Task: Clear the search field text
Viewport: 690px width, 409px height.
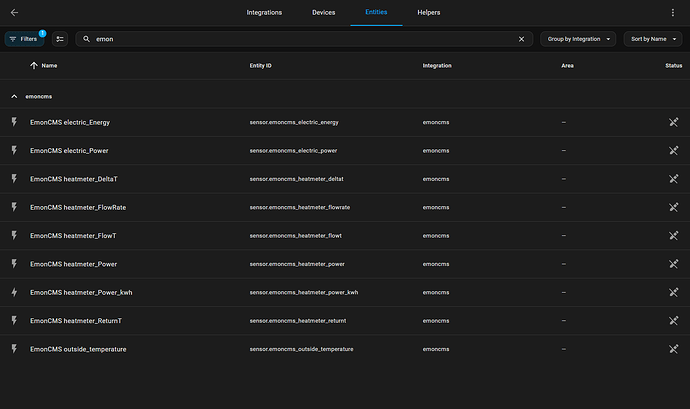Action: point(521,39)
